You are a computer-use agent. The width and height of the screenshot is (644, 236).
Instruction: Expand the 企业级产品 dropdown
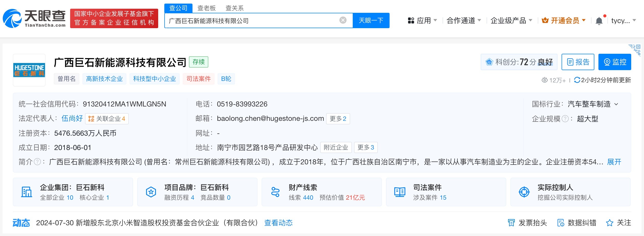(530, 20)
